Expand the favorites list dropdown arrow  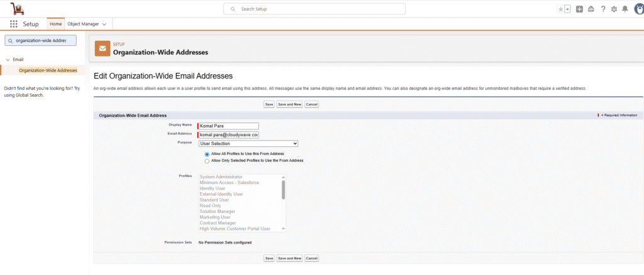tap(568, 9)
